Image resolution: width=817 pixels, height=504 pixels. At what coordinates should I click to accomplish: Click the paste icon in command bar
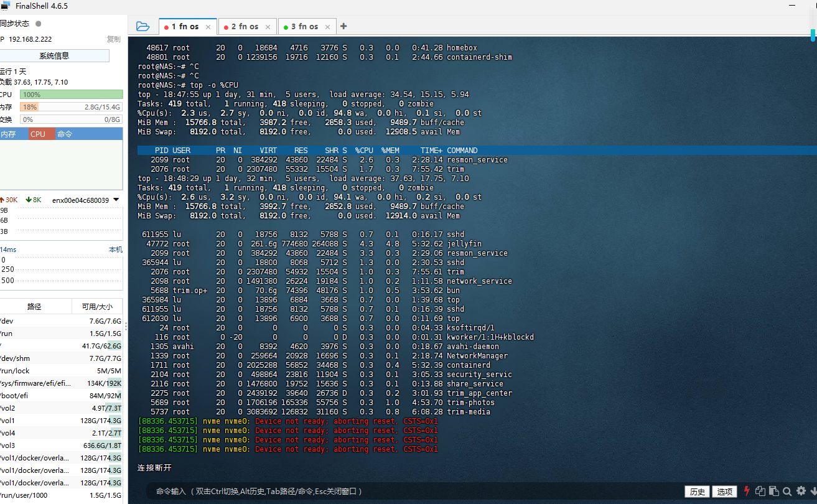[x=773, y=491]
